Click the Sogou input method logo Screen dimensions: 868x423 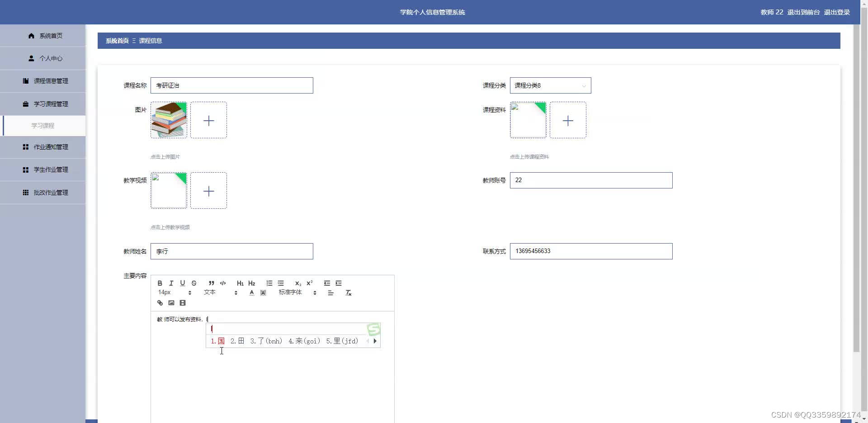point(373,329)
